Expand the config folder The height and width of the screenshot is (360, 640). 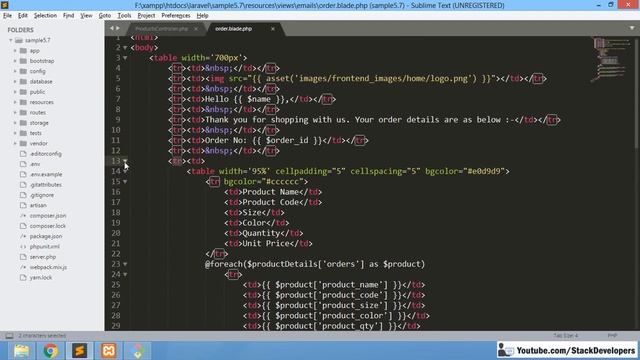click(x=15, y=71)
